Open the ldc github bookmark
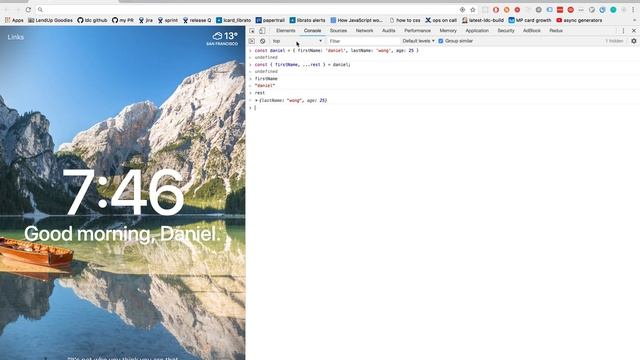Viewport: 640px width, 360px height. coord(92,20)
